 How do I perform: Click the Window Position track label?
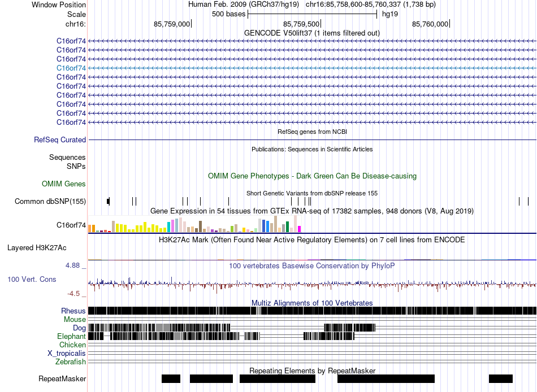[x=59, y=5]
